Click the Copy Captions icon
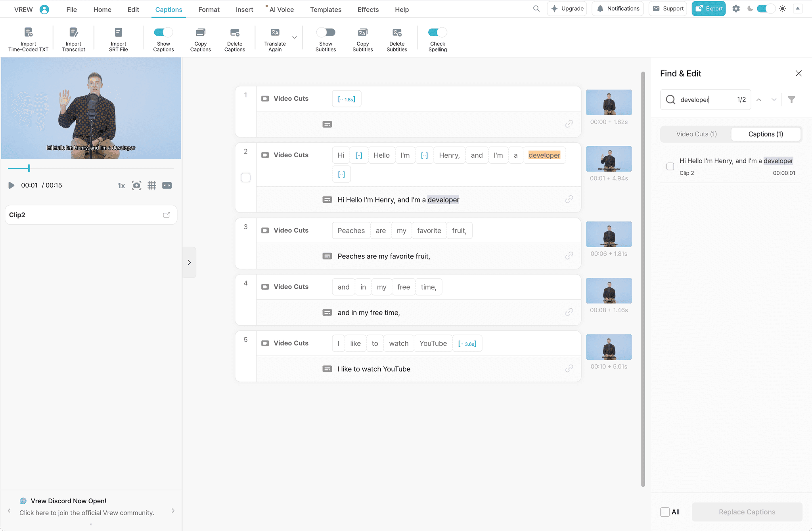This screenshot has height=531, width=812. click(x=200, y=32)
